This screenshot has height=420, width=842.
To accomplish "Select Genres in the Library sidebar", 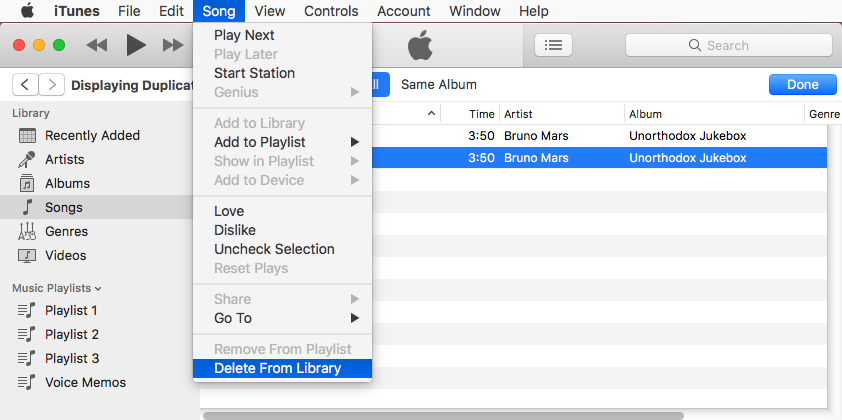I will coord(66,231).
